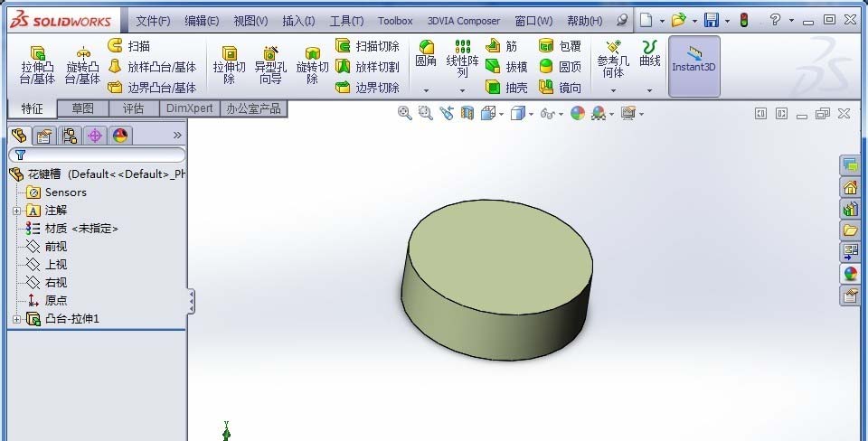Open the 文件(F) menu
Viewport: 868px width, 441px height.
153,21
